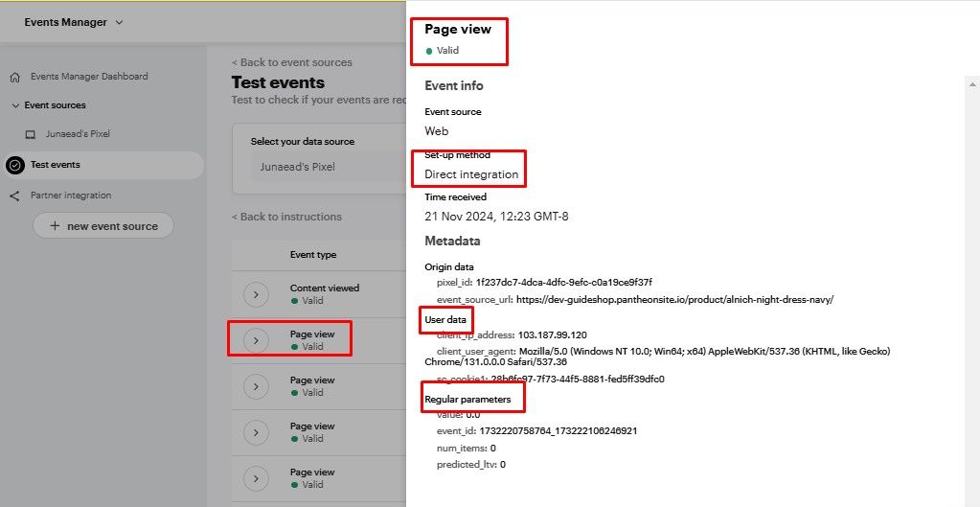980x507 pixels.
Task: Click the Metadata heading
Action: 452,241
